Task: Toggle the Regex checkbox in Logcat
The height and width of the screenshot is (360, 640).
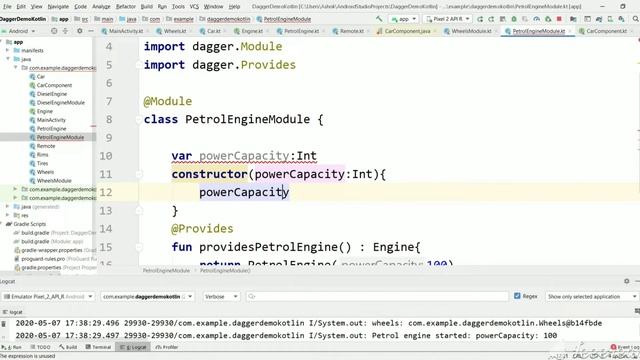Action: point(517,296)
